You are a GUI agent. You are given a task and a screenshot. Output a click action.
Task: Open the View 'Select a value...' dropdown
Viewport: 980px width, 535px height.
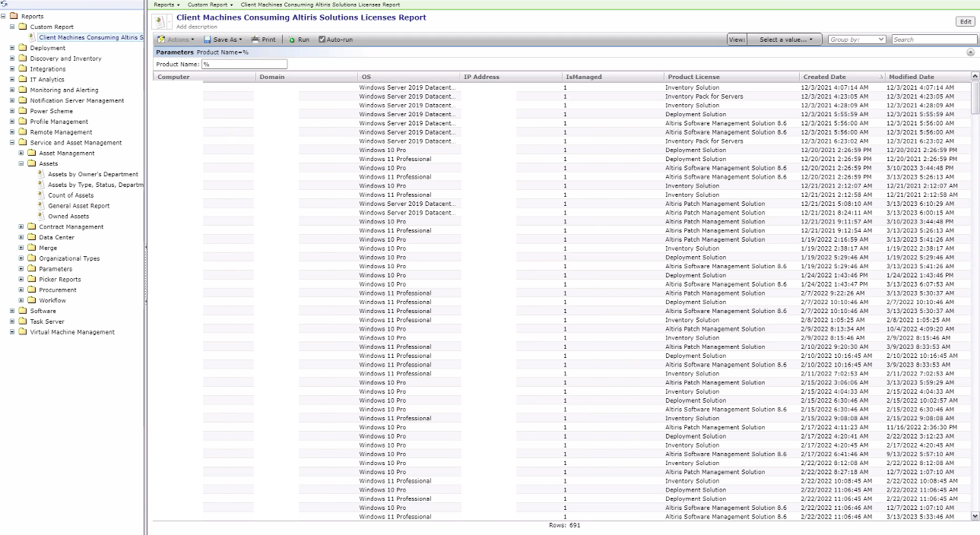pyautogui.click(x=785, y=40)
